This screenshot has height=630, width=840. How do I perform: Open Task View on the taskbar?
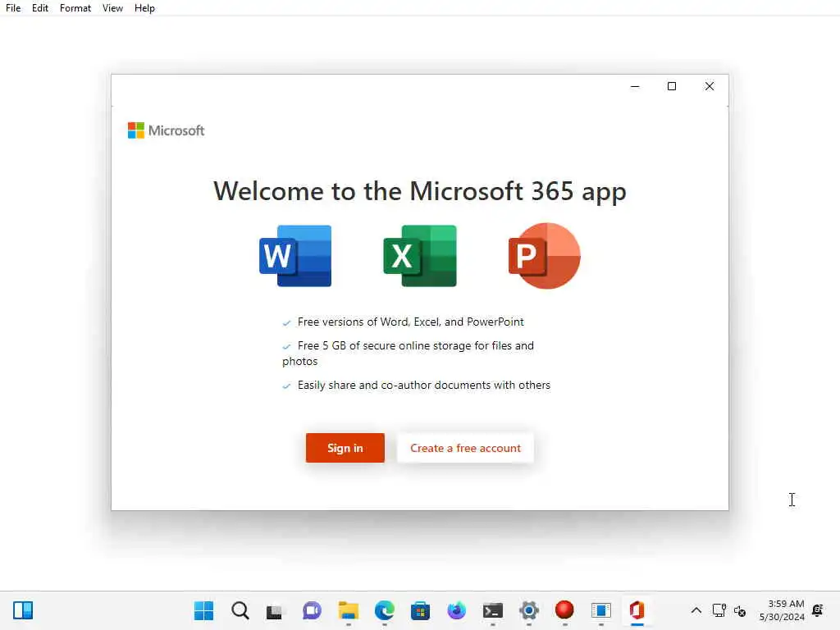[276, 610]
